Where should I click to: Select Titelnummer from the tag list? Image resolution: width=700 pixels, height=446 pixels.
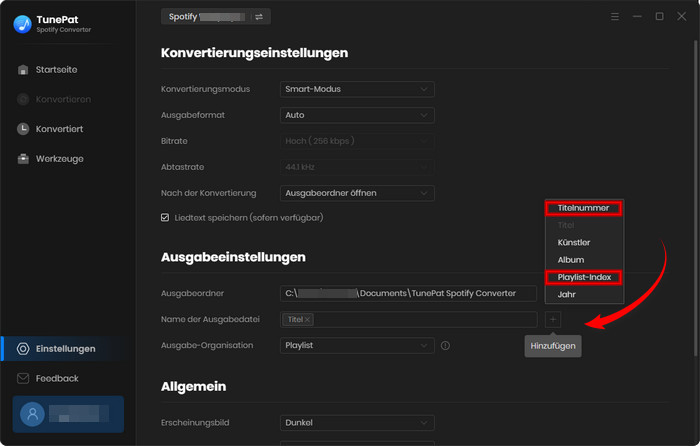[x=583, y=208]
